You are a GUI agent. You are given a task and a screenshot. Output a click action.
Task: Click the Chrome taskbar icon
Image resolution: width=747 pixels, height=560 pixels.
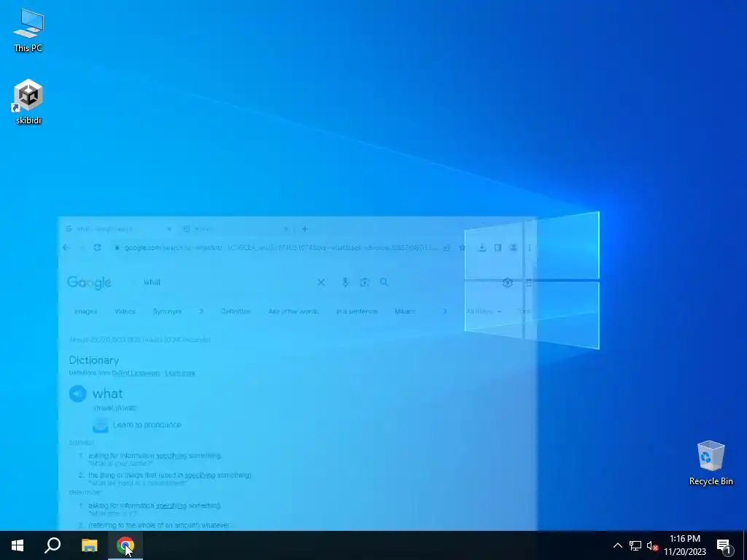[125, 545]
